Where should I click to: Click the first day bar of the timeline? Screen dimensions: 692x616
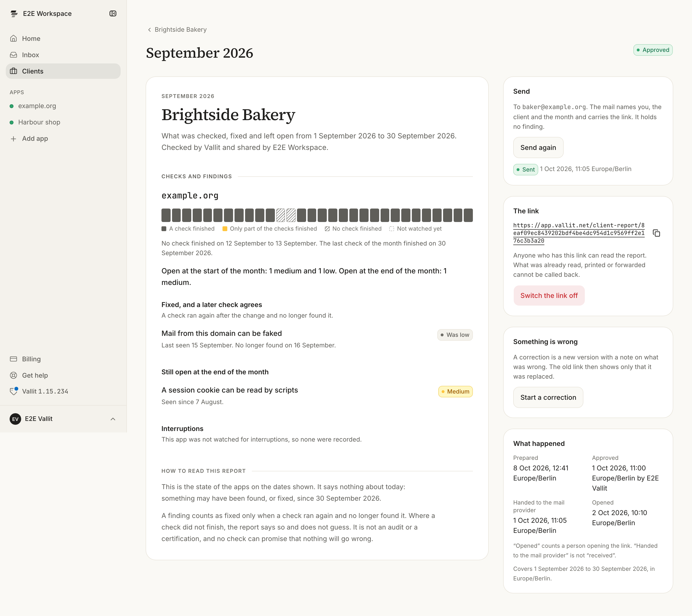166,215
